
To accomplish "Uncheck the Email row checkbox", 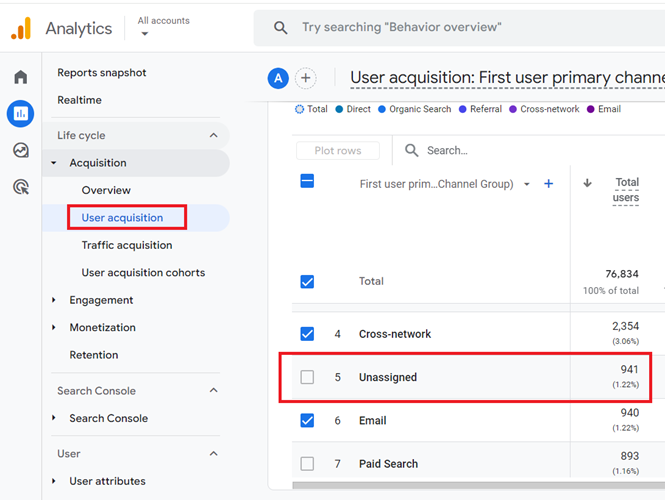I will [x=307, y=421].
